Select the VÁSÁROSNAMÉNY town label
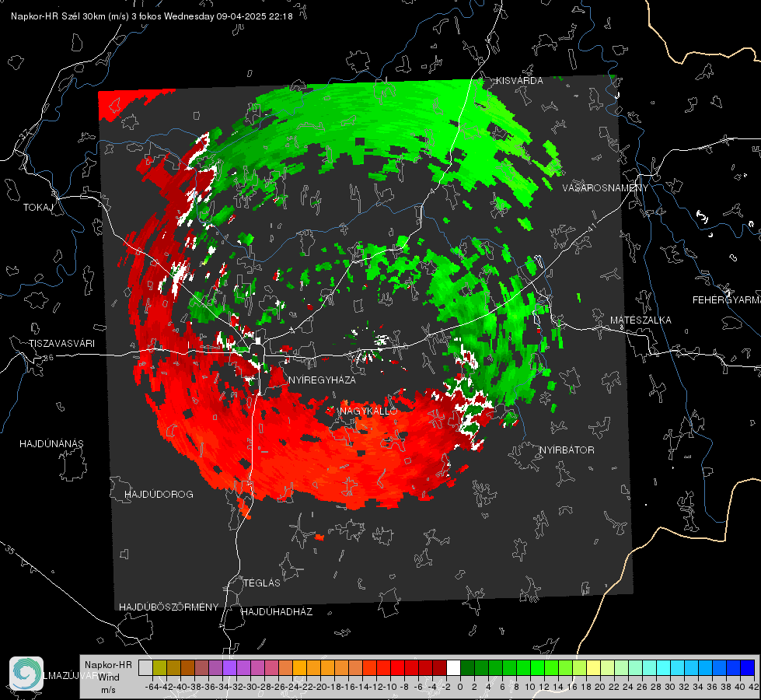This screenshot has height=700, width=761. tap(606, 188)
